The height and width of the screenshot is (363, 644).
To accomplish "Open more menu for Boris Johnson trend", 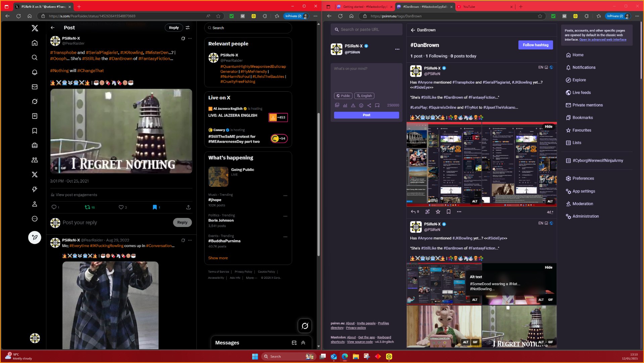I will click(285, 216).
